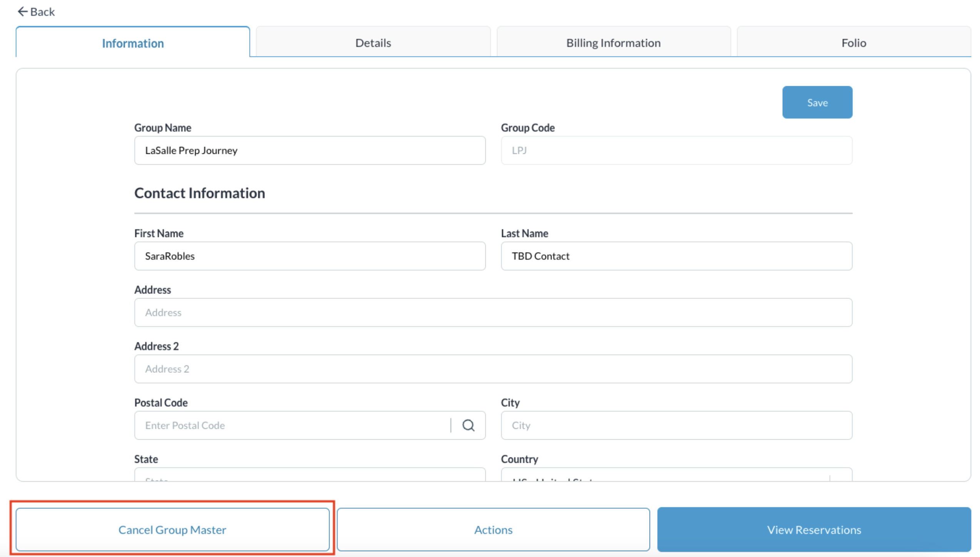Select the Folio tab

[853, 43]
